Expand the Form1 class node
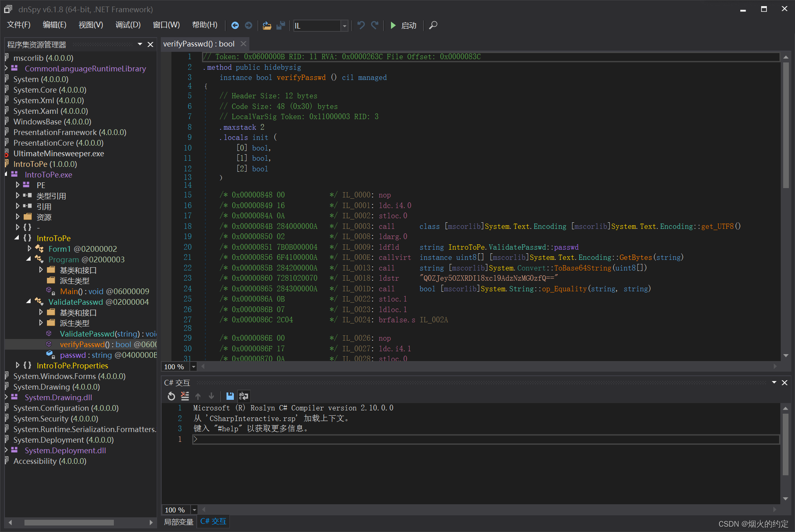 point(29,248)
